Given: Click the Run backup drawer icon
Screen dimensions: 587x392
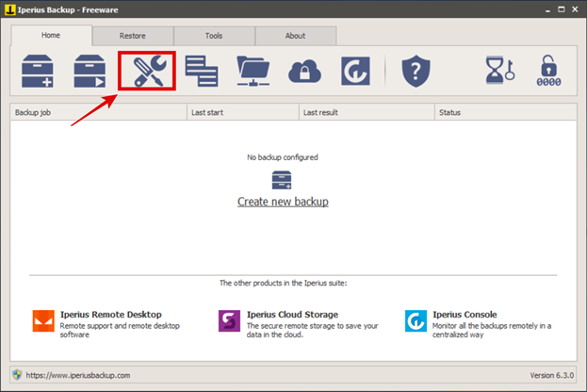Looking at the screenshot, I should (90, 71).
